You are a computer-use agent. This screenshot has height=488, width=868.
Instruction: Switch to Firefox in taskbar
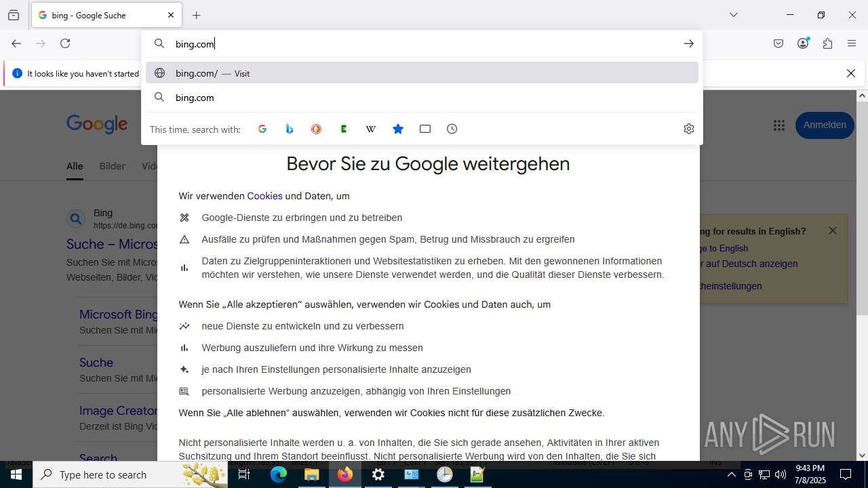[345, 474]
